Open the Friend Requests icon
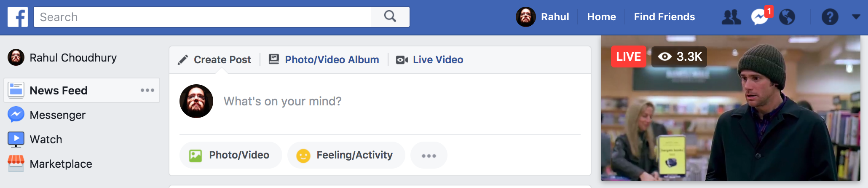This screenshot has width=868, height=188. click(731, 17)
